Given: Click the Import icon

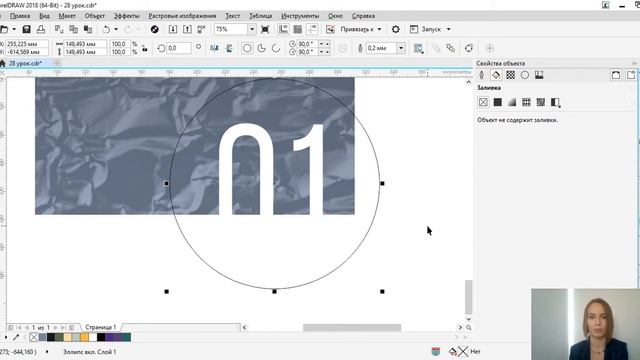Looking at the screenshot, I should pos(173,29).
